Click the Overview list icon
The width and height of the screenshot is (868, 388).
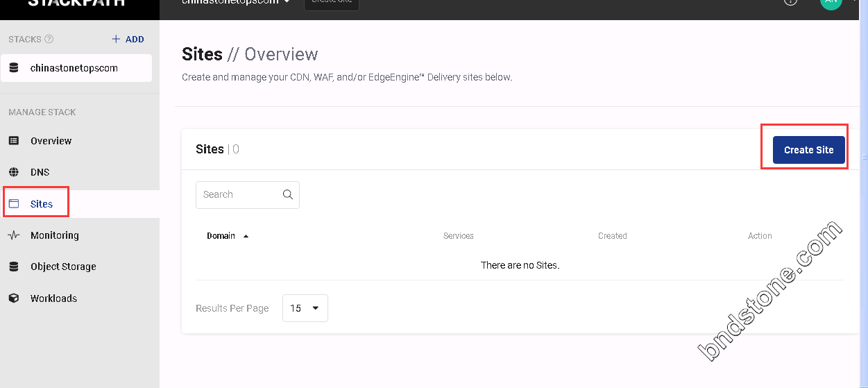(14, 141)
